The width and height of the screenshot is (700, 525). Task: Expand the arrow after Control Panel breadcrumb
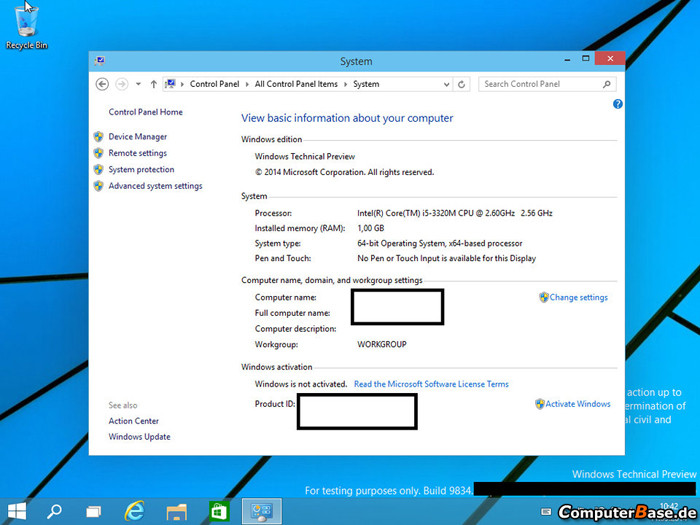coord(248,84)
